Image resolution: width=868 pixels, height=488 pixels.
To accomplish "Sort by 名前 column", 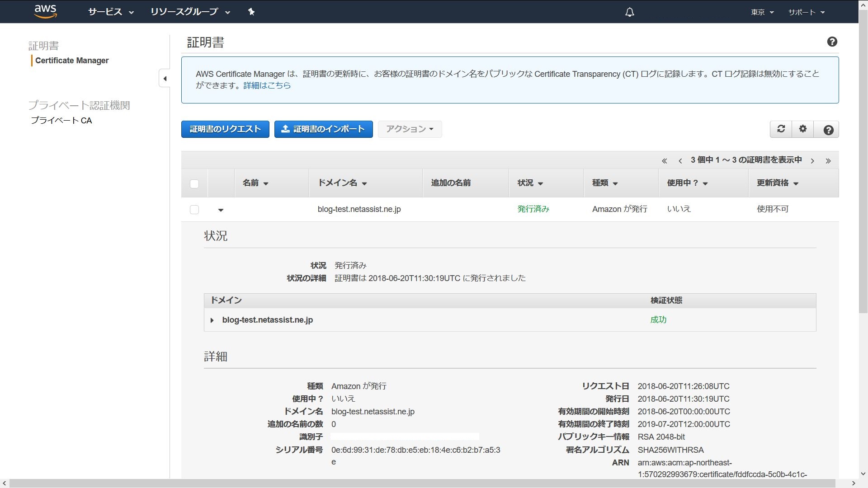I will (x=255, y=183).
